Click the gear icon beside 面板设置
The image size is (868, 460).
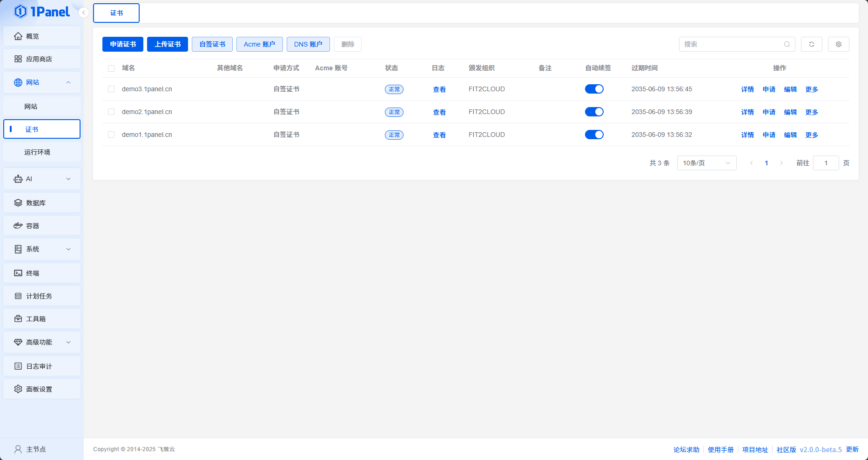click(x=18, y=389)
